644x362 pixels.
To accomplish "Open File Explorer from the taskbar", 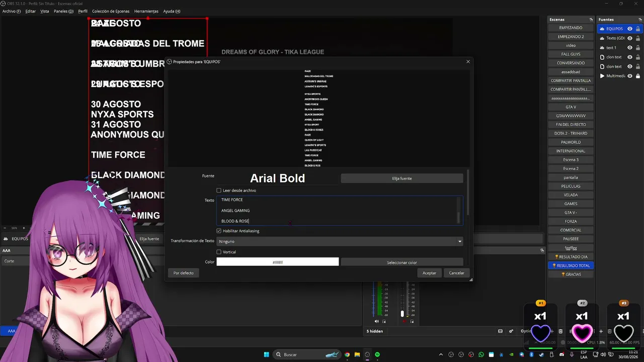I will point(357,354).
